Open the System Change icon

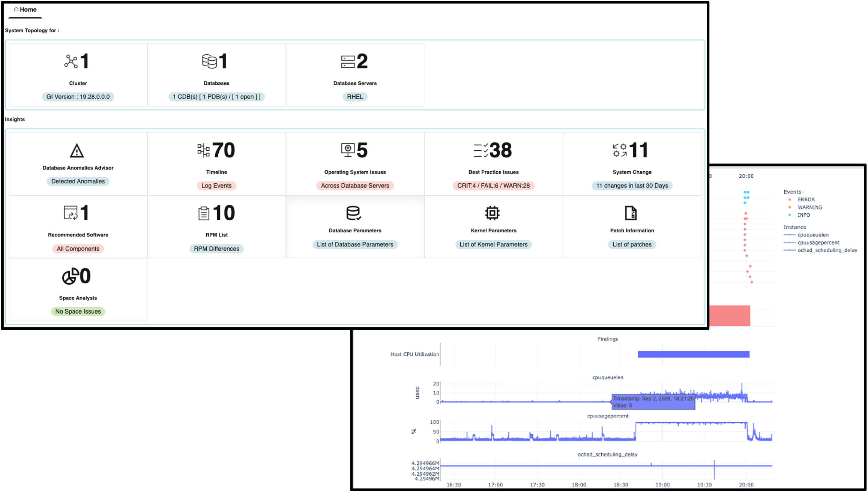point(620,150)
